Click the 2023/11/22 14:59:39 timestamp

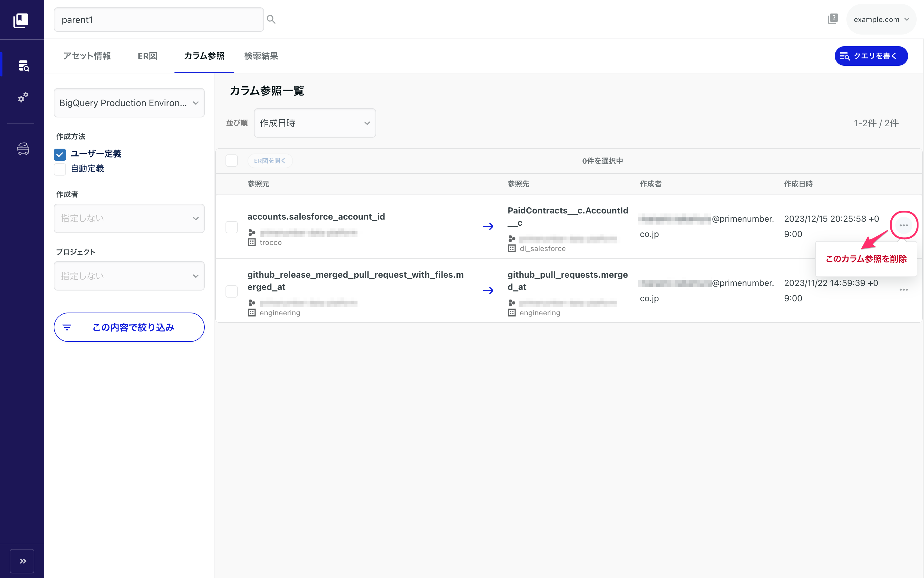831,291
